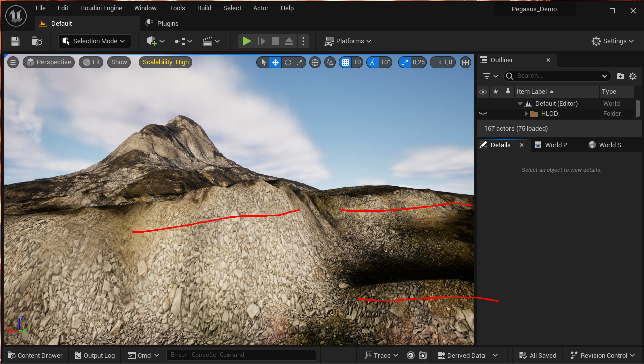Open the Houdini Engine menu
The image size is (644, 364).
tap(101, 8)
